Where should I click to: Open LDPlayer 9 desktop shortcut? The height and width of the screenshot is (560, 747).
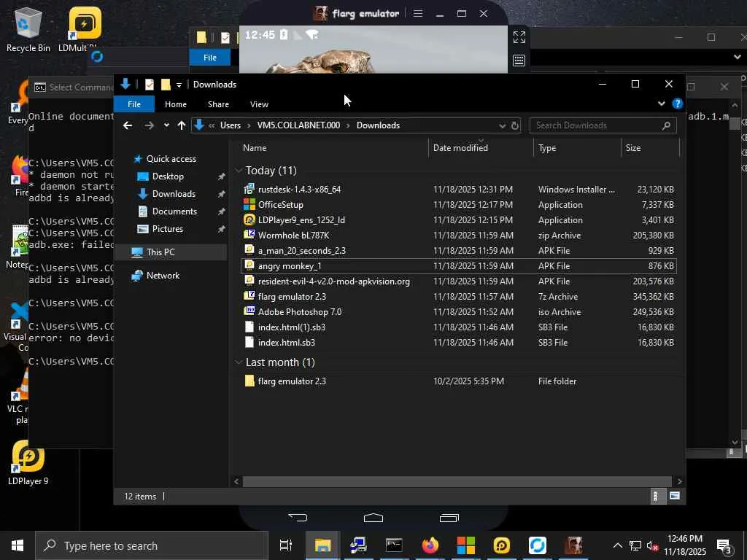28,463
